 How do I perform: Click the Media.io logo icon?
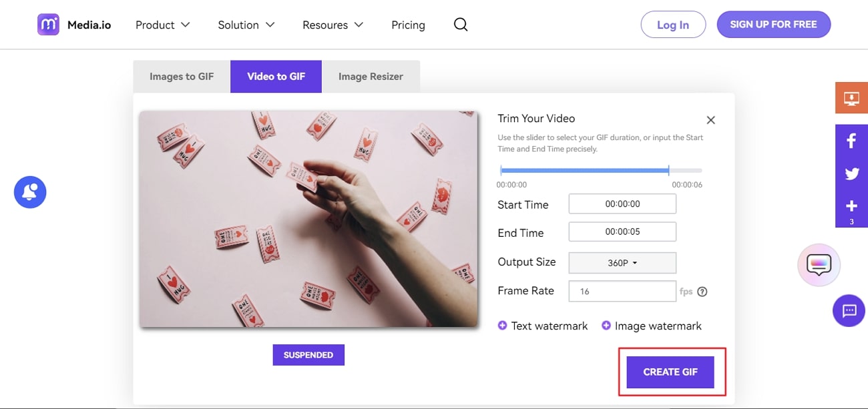tap(48, 25)
